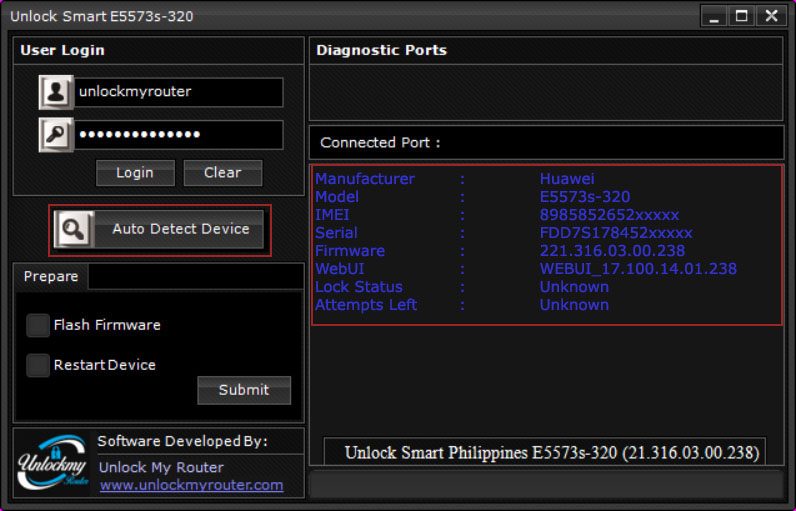Click the Attempts Left label
The height and width of the screenshot is (511, 796).
tap(366, 305)
